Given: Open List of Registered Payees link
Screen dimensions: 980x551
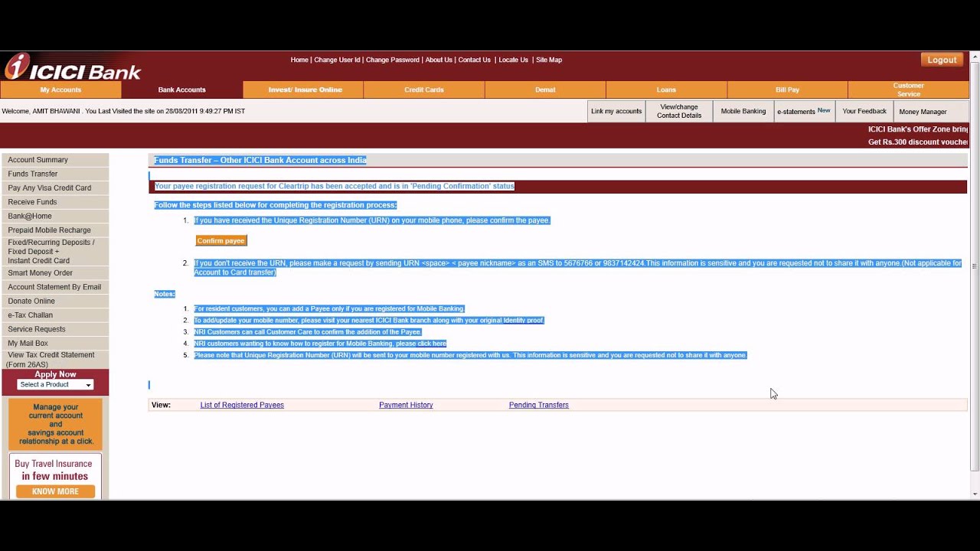Looking at the screenshot, I should 242,405.
